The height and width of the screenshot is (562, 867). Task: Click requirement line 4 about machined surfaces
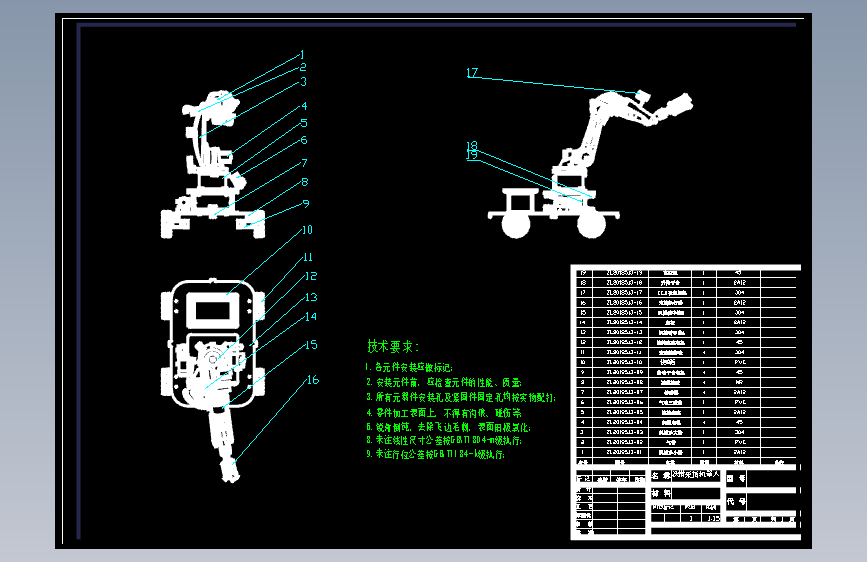(x=443, y=413)
